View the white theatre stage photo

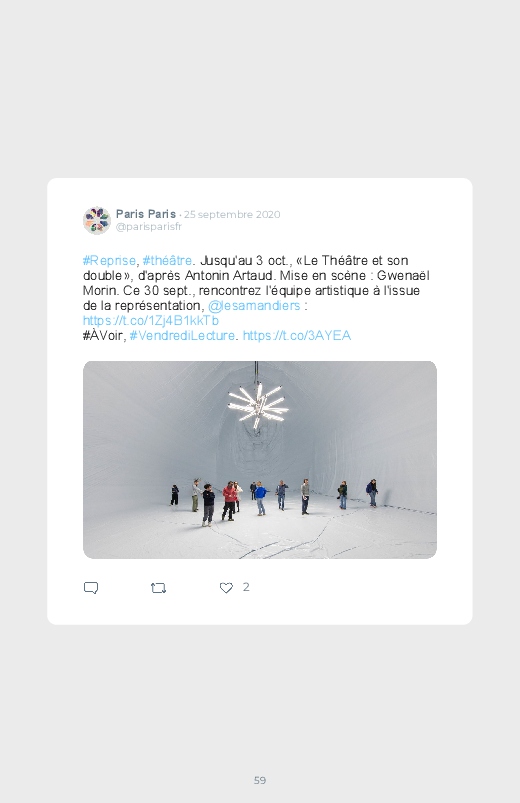[260, 460]
